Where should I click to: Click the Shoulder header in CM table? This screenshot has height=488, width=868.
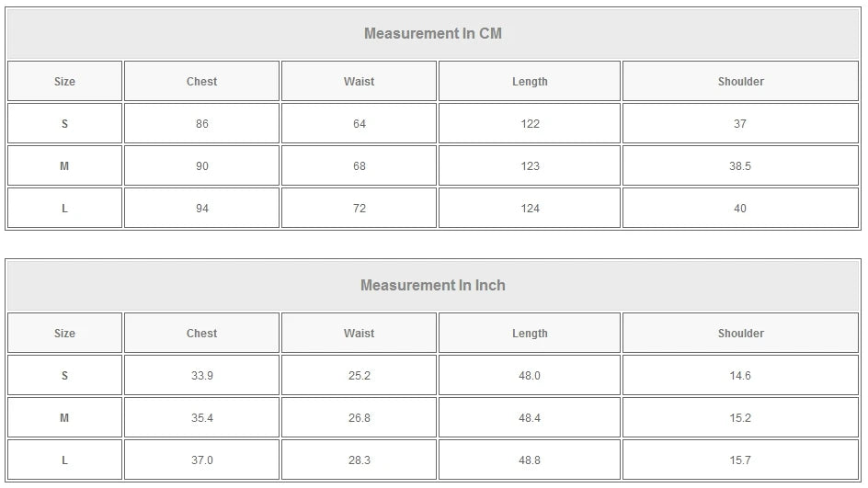(x=740, y=82)
